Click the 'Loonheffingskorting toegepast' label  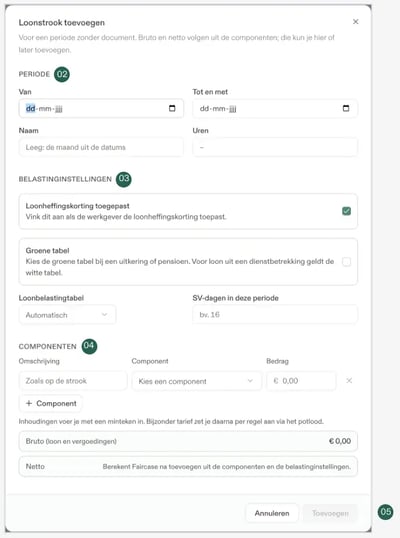(78, 206)
